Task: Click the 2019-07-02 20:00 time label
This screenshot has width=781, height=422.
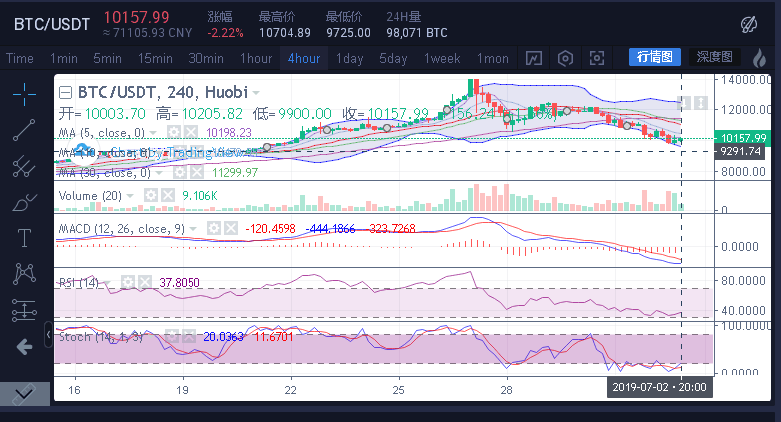Action: (659, 387)
